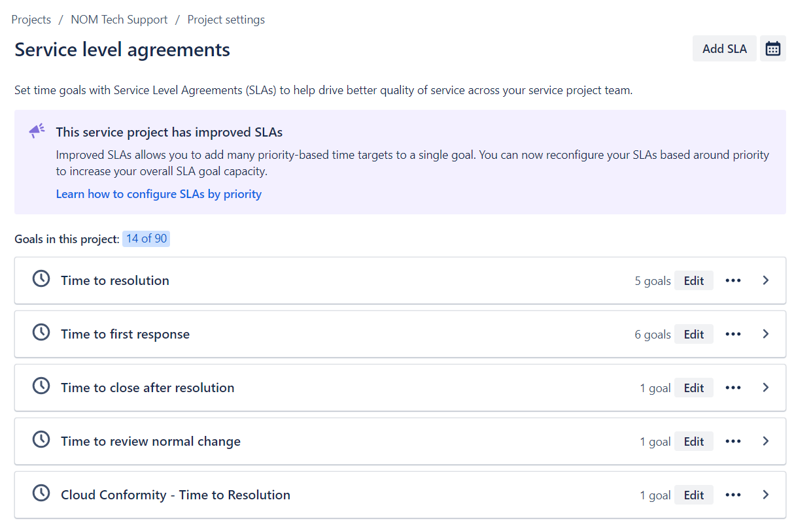Screen dimensions: 811x532
Task: Expand Time to close after resolution chevron
Action: point(766,388)
